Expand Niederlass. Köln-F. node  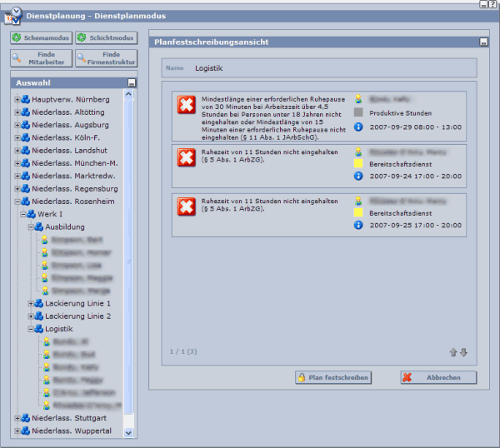pos(17,137)
